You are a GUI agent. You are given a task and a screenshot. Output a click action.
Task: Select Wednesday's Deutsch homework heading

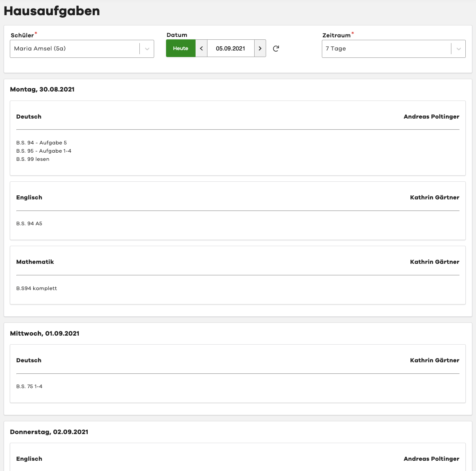(29, 360)
